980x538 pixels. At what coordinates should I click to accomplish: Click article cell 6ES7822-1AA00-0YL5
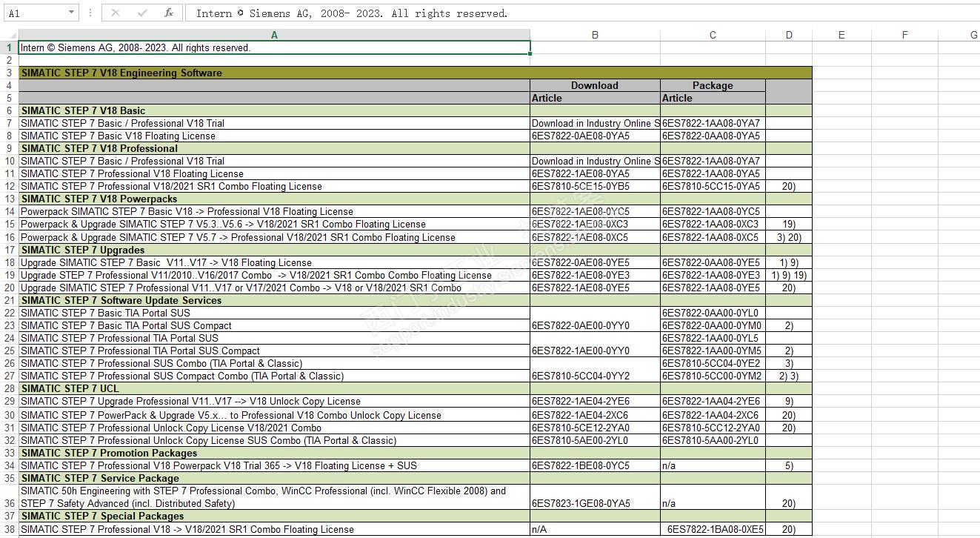click(x=713, y=338)
